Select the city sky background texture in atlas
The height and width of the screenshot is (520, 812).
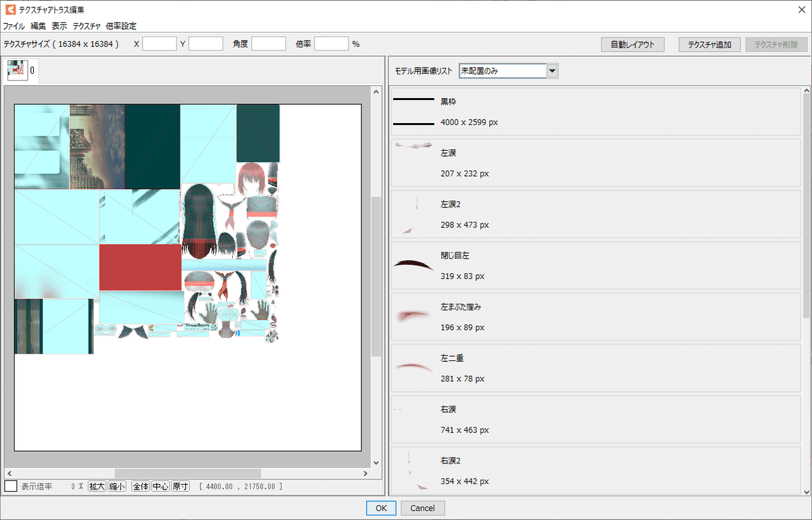tap(97, 146)
